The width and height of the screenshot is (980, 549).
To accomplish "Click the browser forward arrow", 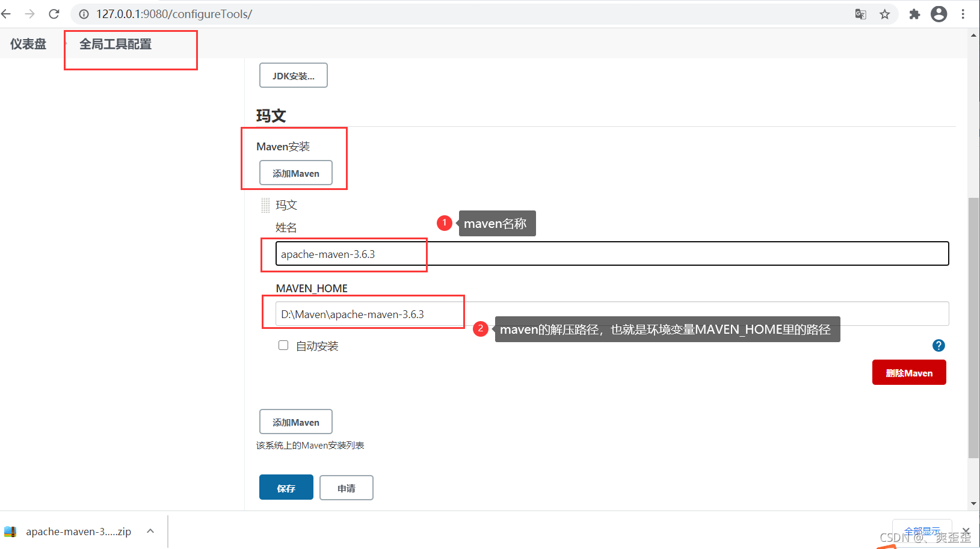I will (30, 14).
